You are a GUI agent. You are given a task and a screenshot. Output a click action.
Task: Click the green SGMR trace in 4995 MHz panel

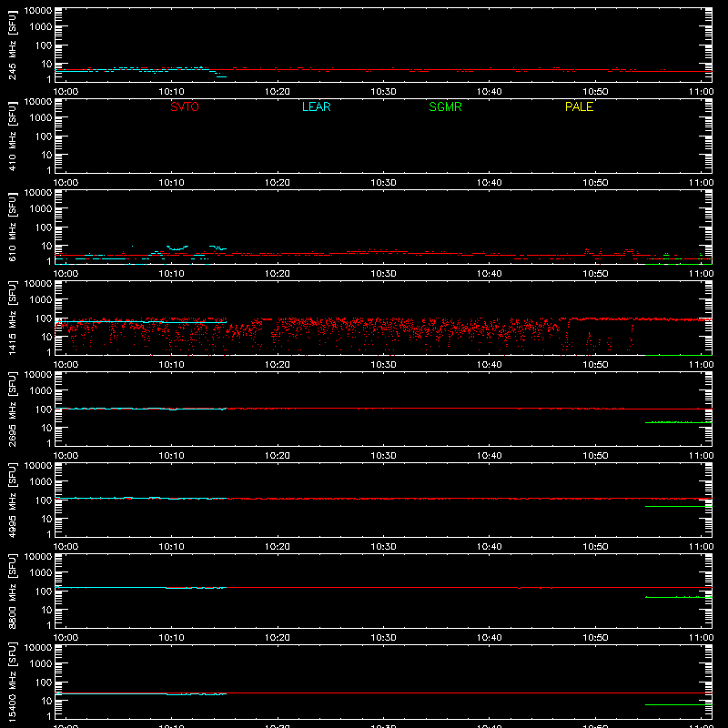[x=678, y=506]
